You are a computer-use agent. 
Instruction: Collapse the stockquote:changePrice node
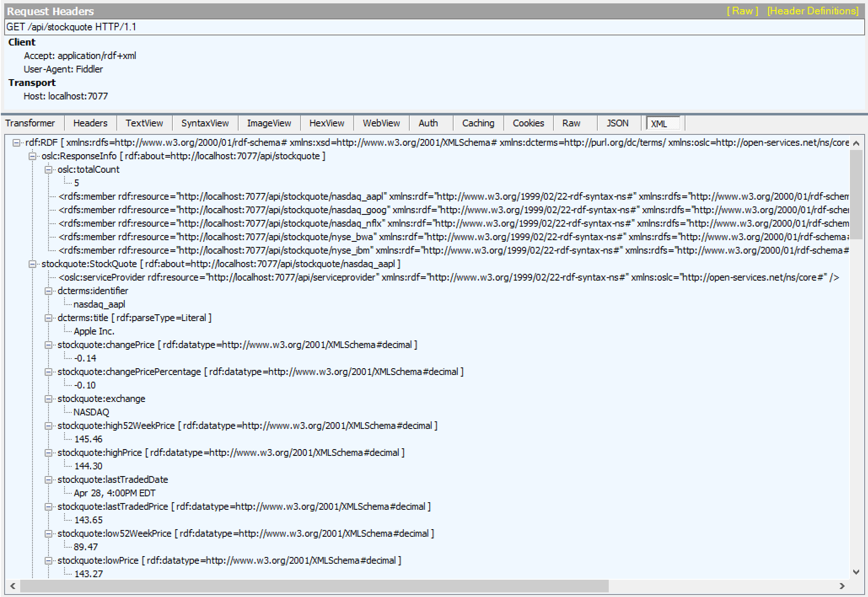click(48, 345)
